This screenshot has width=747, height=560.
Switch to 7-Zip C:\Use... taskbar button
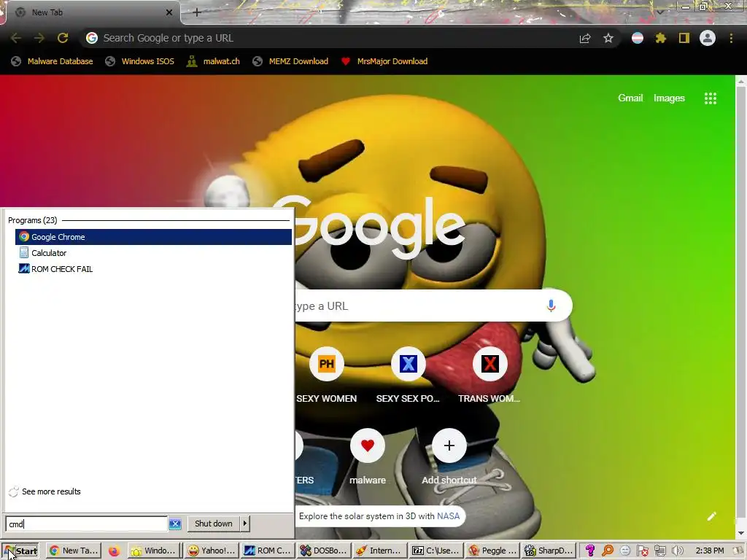point(436,551)
